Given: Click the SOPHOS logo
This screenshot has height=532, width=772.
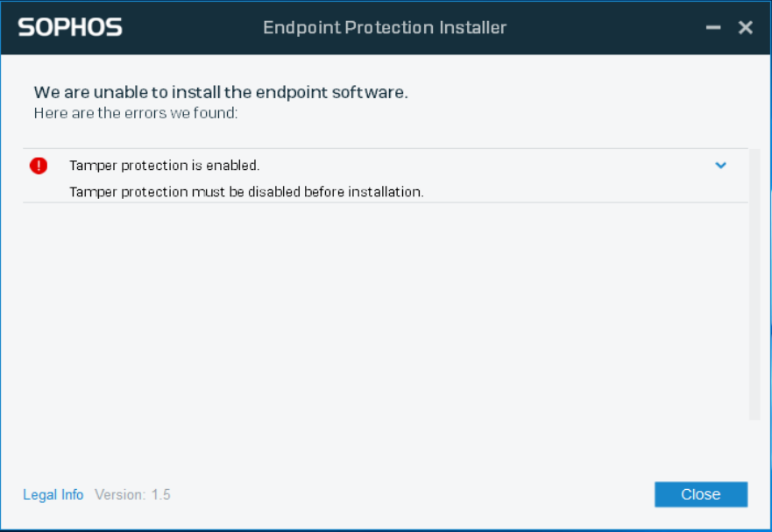Looking at the screenshot, I should [x=69, y=26].
